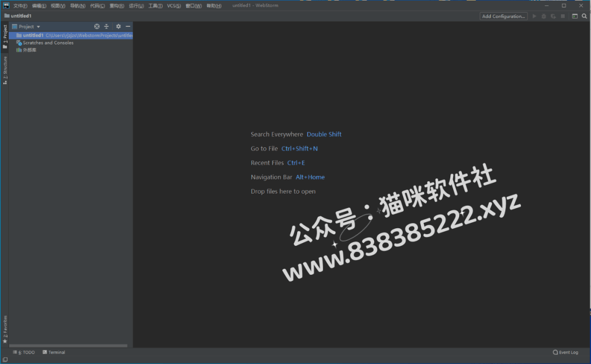Click the locate/select opened file target icon
591x364 pixels.
click(97, 26)
